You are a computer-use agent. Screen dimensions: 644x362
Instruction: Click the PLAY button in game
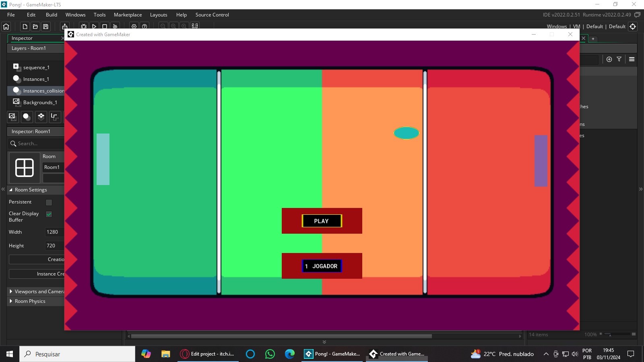click(x=322, y=221)
